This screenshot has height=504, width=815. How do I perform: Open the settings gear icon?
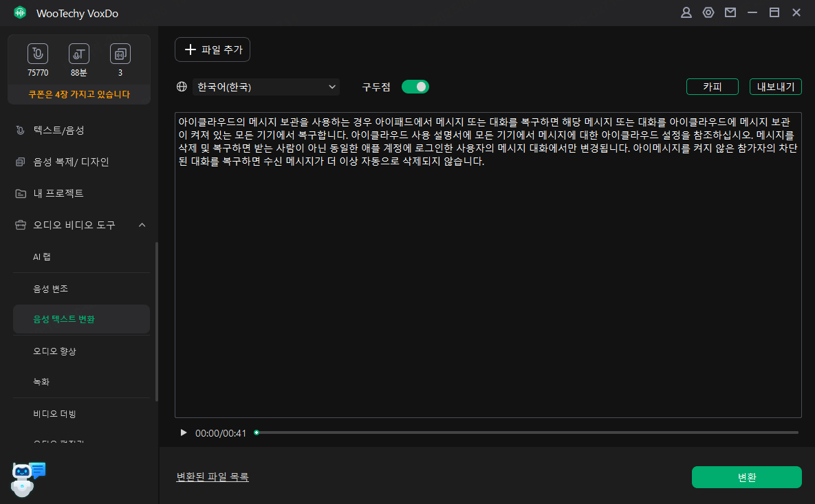pyautogui.click(x=708, y=12)
